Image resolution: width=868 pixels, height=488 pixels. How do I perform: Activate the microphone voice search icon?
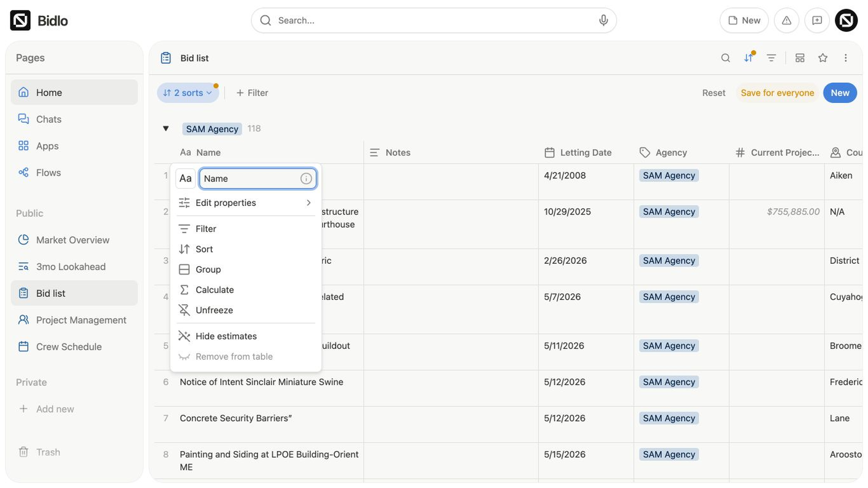603,20
